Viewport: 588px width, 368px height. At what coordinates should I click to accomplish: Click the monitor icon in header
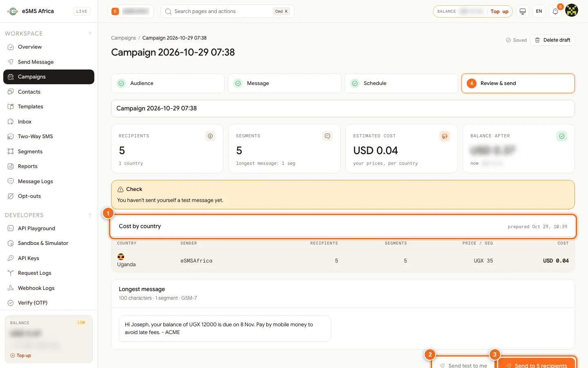(523, 11)
